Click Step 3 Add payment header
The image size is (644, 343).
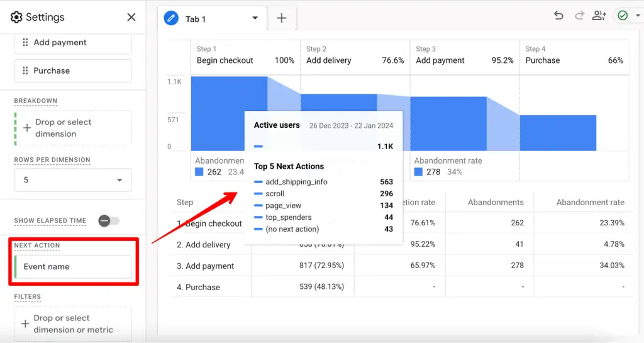(465, 55)
